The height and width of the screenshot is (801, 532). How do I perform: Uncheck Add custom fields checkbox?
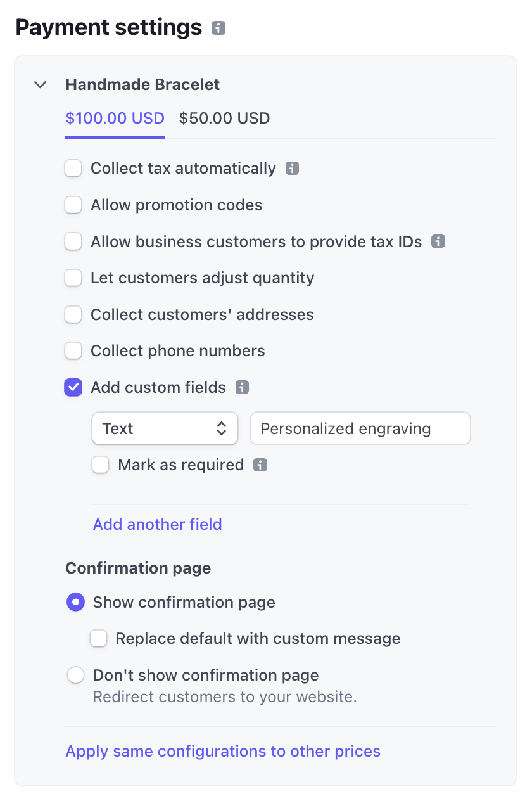pos(73,387)
